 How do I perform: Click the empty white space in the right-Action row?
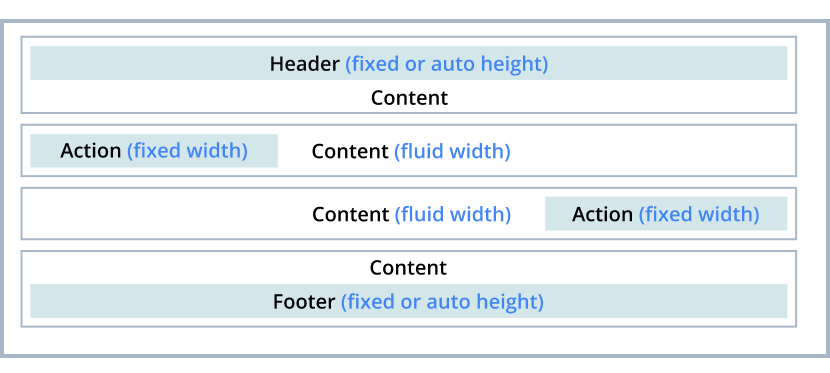tap(164, 214)
